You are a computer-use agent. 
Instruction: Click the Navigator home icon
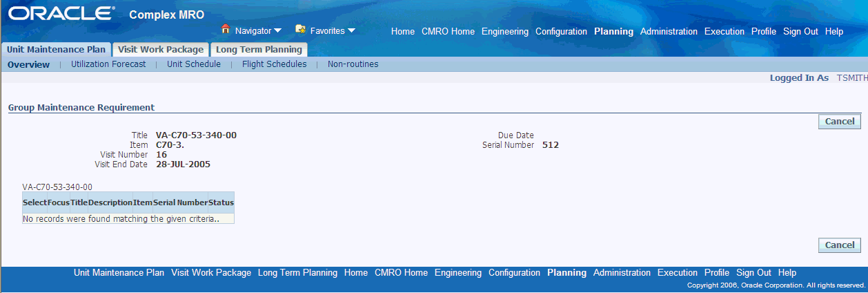[x=225, y=30]
